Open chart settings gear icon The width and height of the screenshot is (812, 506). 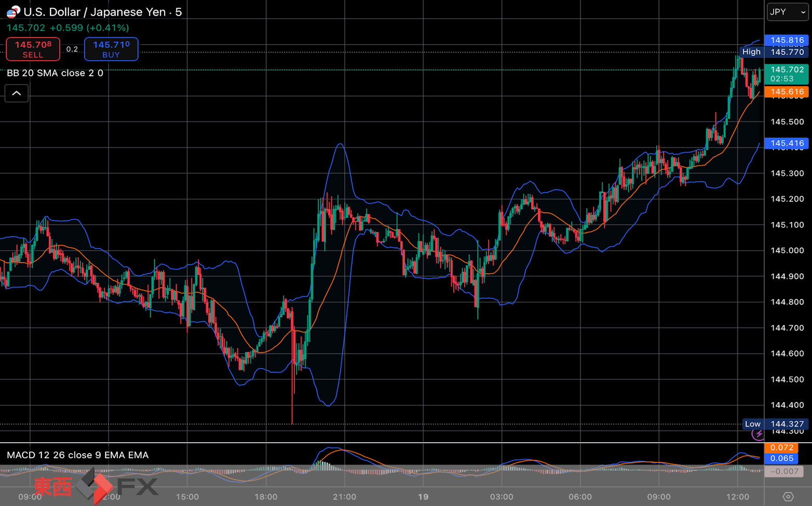tap(788, 497)
